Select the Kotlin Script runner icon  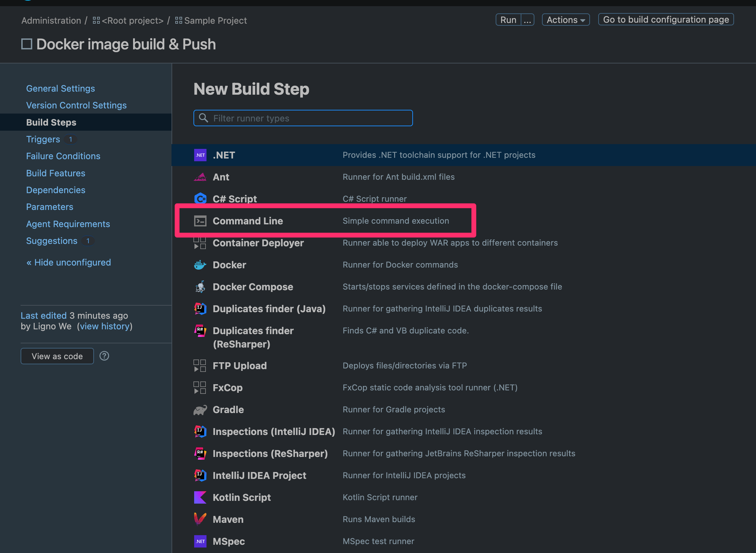(200, 497)
